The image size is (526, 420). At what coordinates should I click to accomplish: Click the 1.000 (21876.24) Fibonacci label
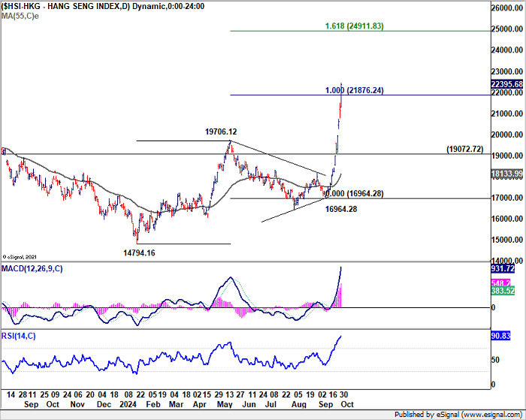coord(354,90)
